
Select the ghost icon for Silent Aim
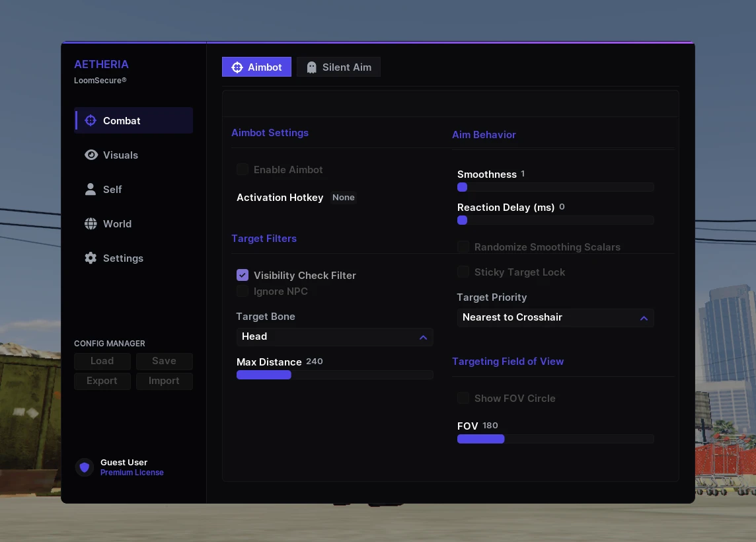pos(311,67)
